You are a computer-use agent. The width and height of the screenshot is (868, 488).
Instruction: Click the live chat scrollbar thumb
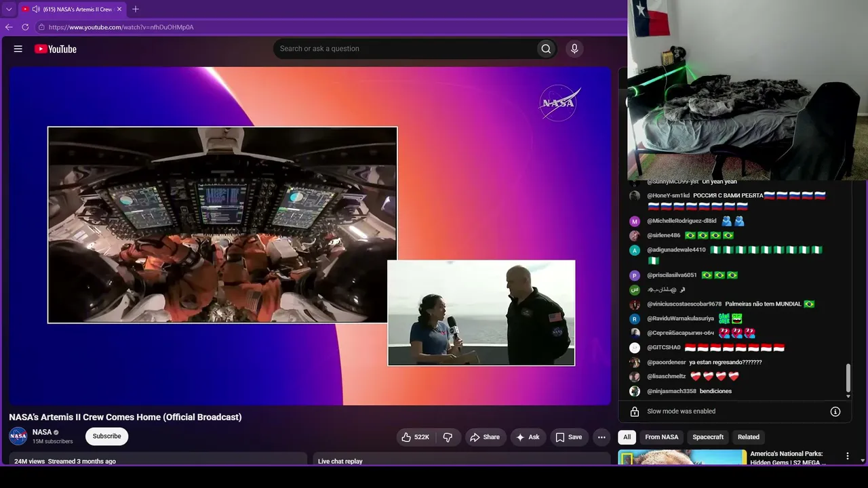coord(848,378)
